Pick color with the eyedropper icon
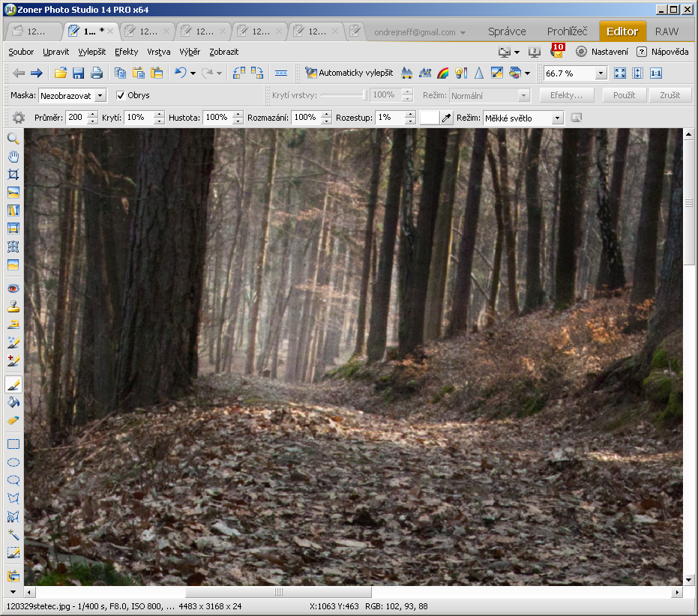The height and width of the screenshot is (616, 698). [447, 118]
